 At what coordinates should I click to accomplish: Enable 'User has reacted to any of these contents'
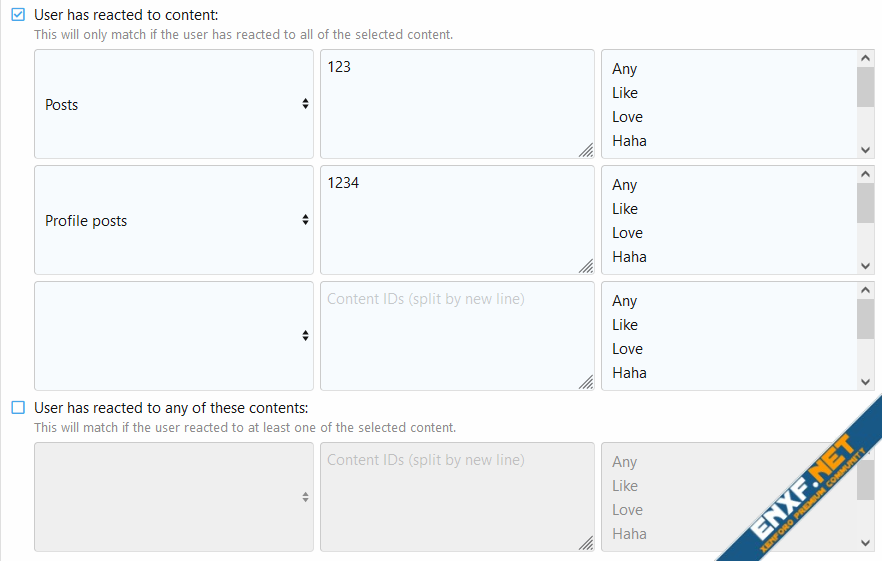coord(18,407)
